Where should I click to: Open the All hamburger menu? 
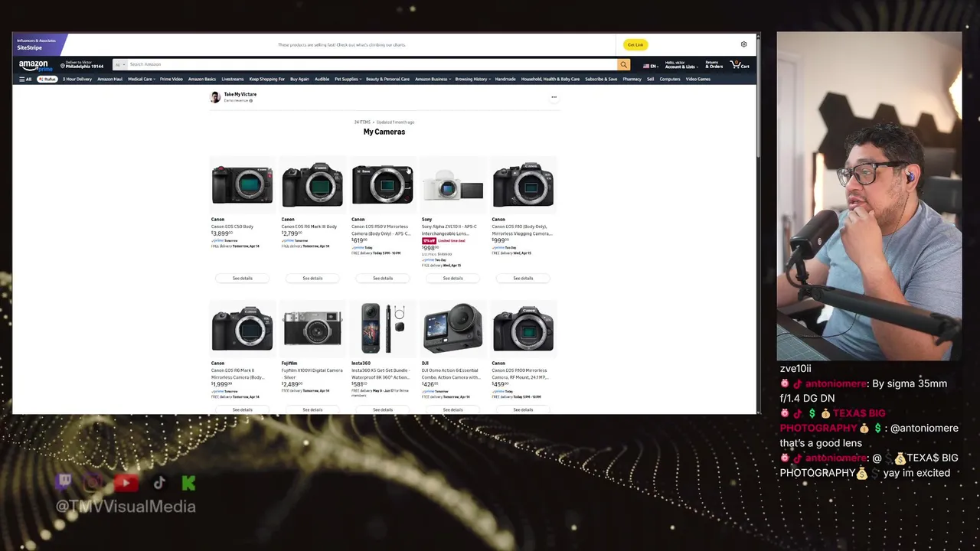[25, 79]
